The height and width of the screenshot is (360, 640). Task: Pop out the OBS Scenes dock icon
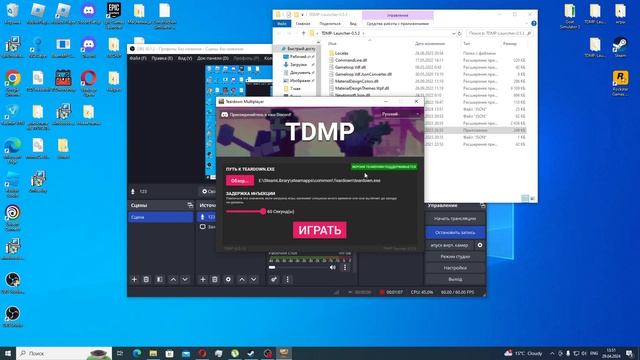pos(190,205)
